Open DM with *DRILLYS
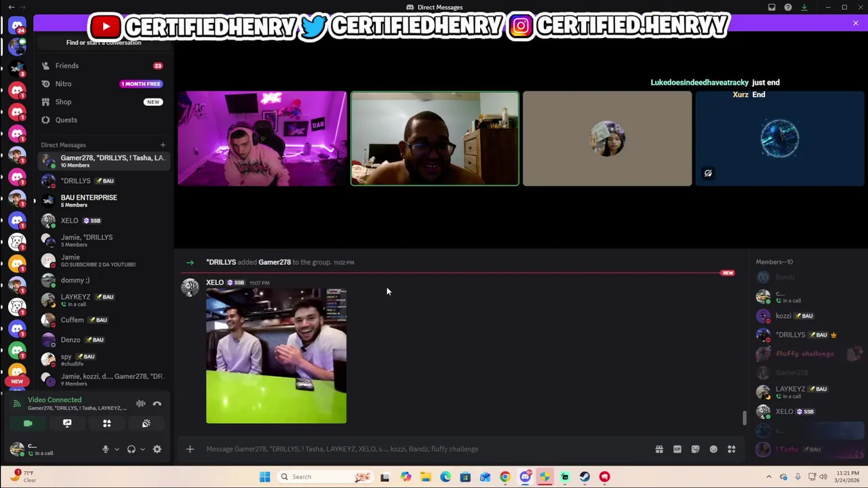Image resolution: width=868 pixels, height=488 pixels. 103,181
